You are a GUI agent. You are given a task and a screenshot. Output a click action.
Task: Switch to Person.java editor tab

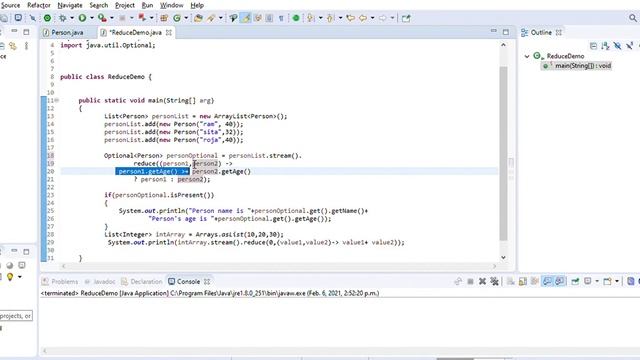click(67, 32)
